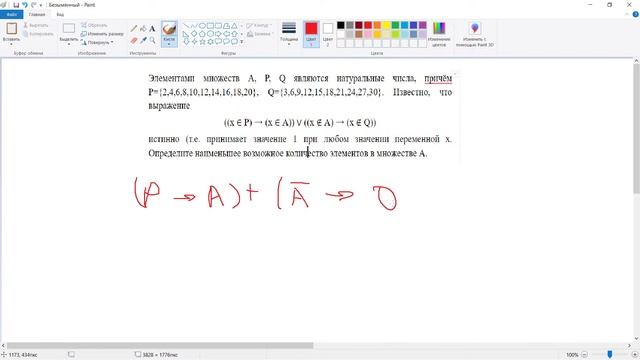Open Customize Quick Access Toolbar arrow
Viewport: 640px width, 360px height.
click(41, 5)
